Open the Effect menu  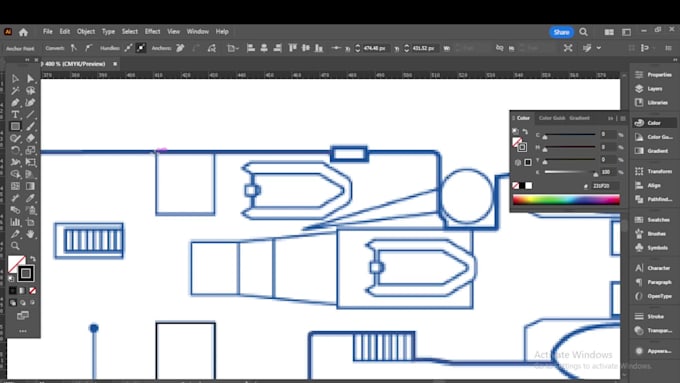pos(152,32)
